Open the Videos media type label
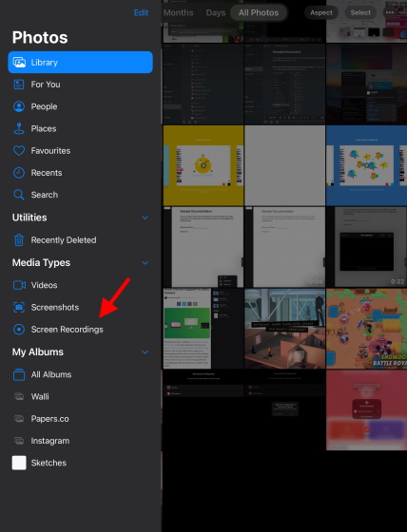This screenshot has width=407, height=532. point(44,285)
